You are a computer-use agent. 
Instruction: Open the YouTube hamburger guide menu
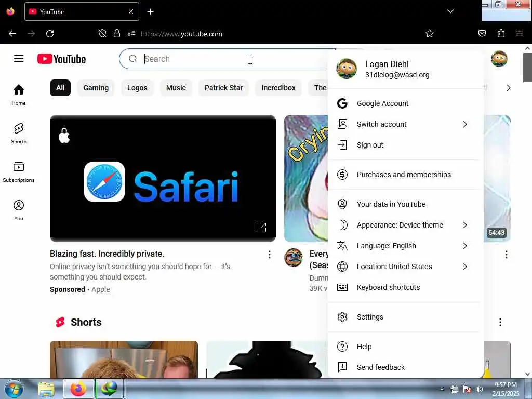(x=19, y=59)
